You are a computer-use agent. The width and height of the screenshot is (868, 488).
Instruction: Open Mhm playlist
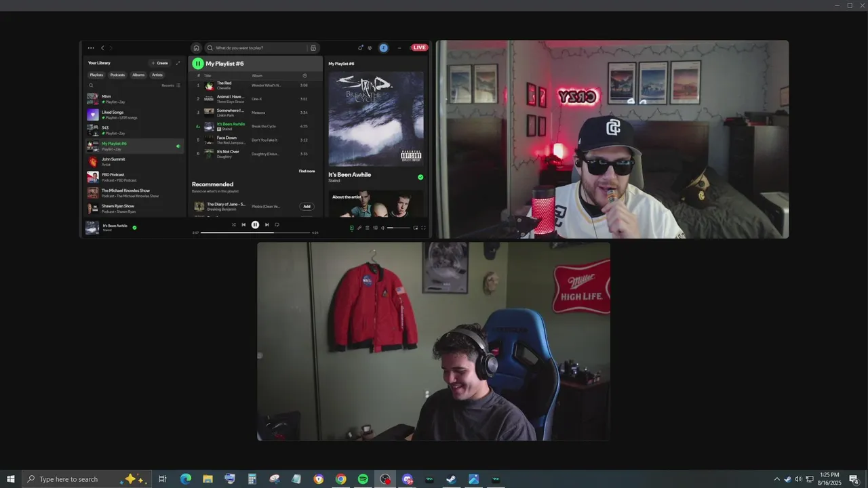[x=135, y=99]
